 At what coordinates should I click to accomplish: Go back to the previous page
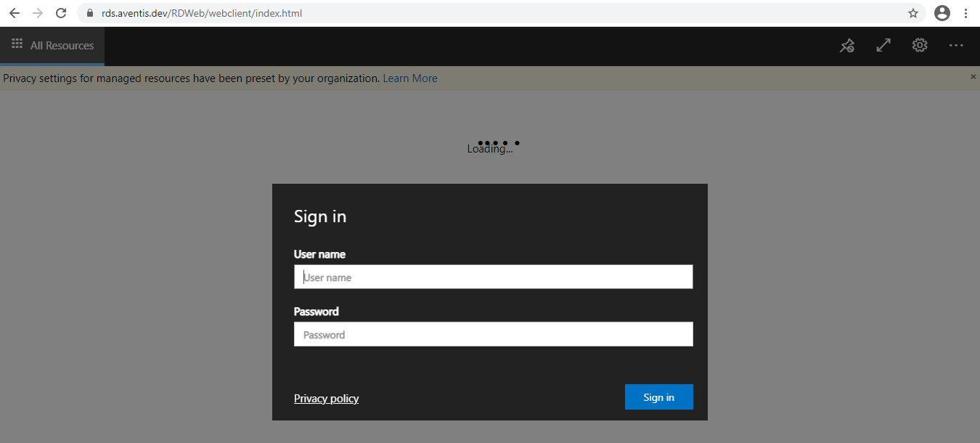14,13
